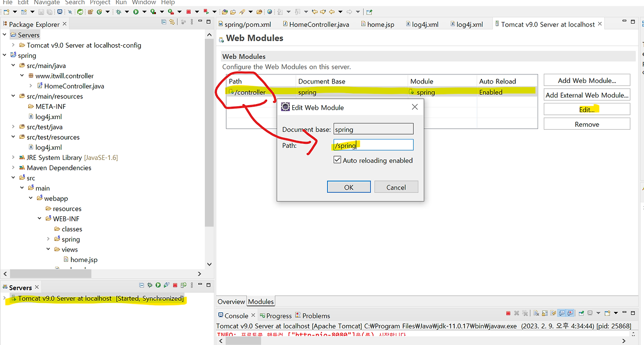Select home.jsp in the views folder
The image size is (644, 345).
80,260
